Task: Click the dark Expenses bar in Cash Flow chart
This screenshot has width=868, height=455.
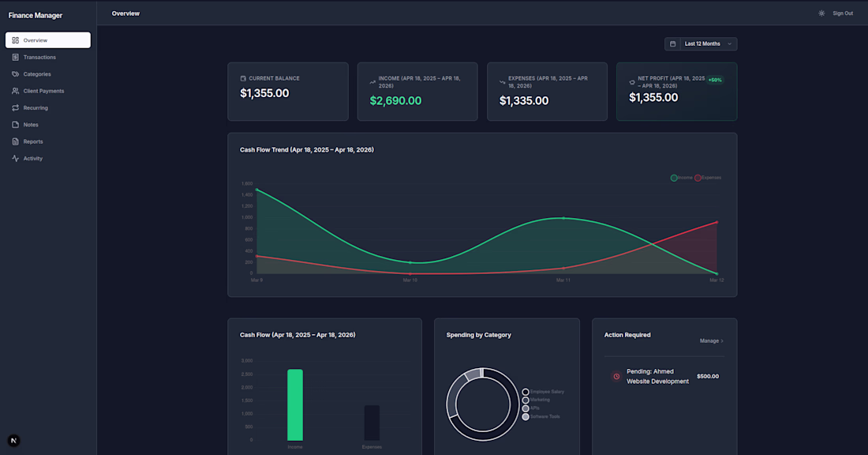Action: 372,423
